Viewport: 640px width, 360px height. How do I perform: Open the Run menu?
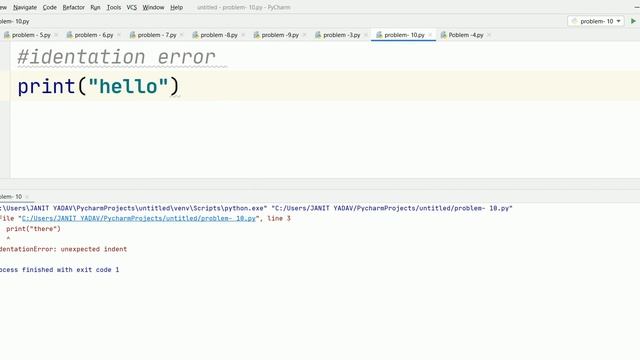tap(96, 7)
